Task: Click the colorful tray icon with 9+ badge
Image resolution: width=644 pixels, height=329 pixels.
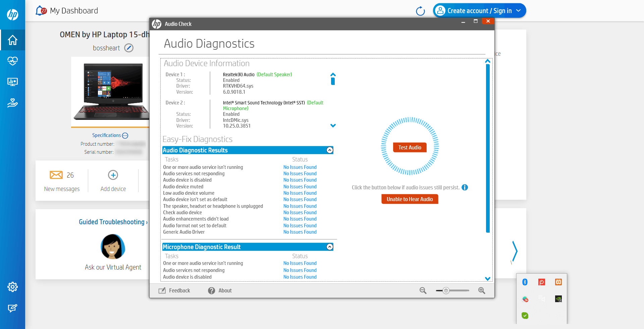Action: [525, 299]
